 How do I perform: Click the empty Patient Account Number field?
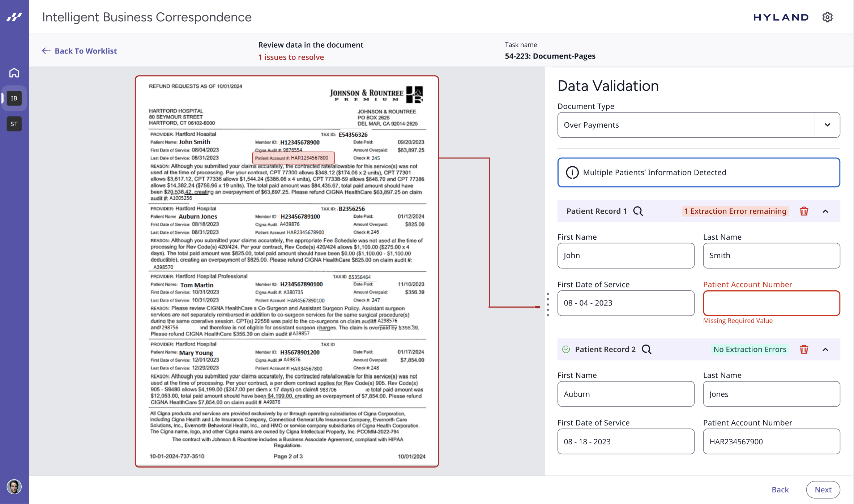pyautogui.click(x=771, y=303)
